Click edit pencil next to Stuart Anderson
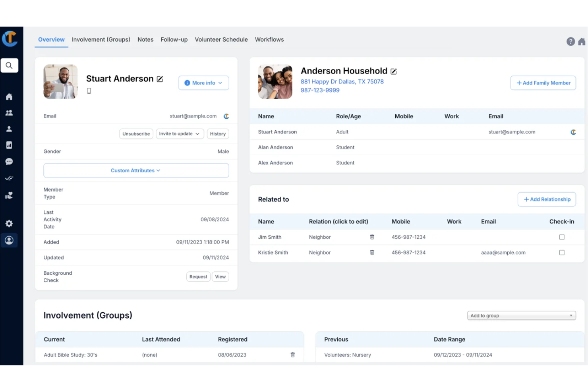 [x=160, y=79]
